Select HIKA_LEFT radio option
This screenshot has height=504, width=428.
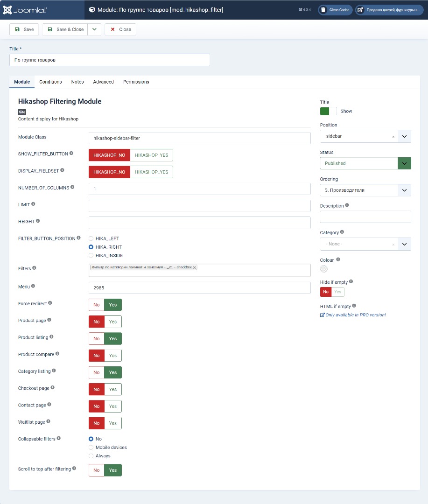[91, 238]
